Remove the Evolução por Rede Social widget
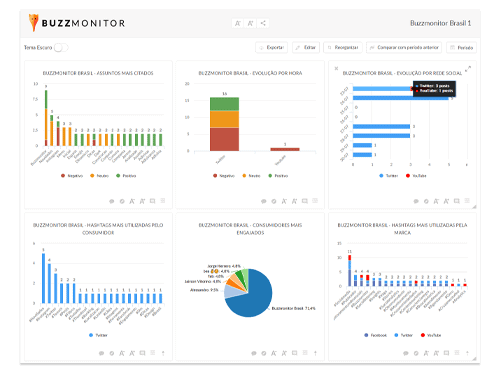Image resolution: width=500 pixels, height=377 pixels. 336,68
